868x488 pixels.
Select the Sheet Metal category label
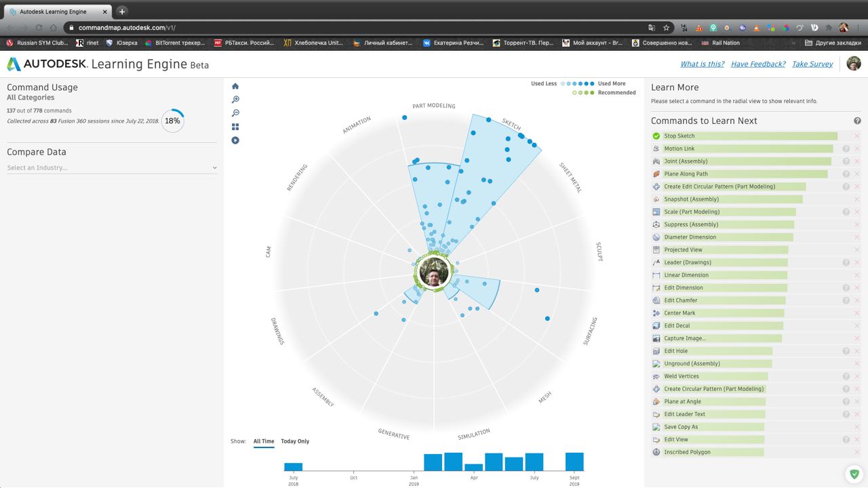click(x=570, y=178)
